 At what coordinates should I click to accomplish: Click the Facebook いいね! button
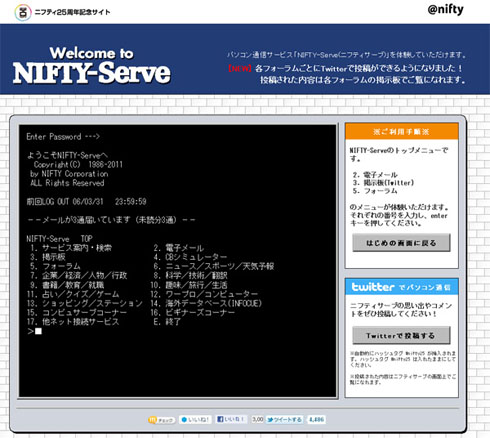click(231, 419)
